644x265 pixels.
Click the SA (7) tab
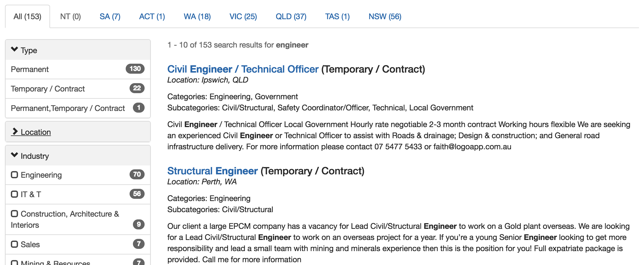[110, 17]
